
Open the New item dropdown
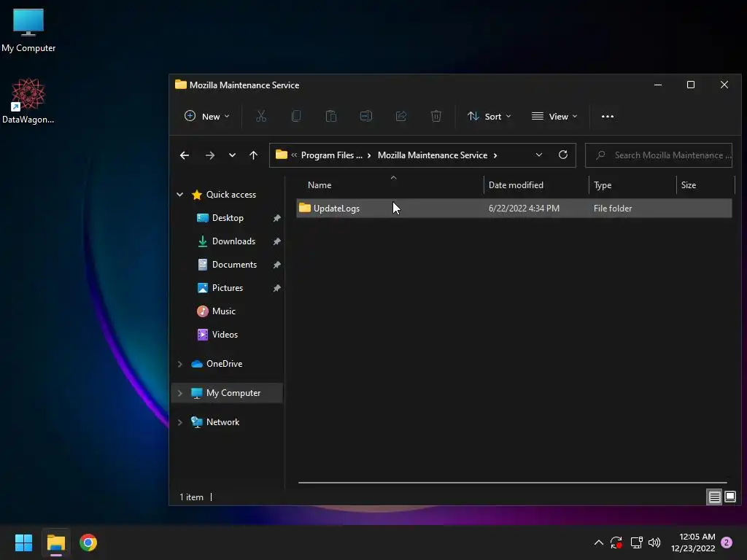206,116
